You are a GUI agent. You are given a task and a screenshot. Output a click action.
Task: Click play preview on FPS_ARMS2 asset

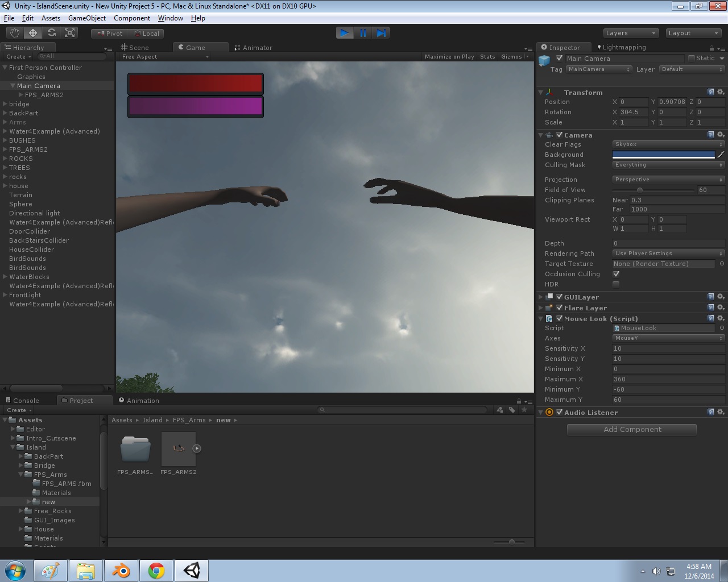pos(197,448)
